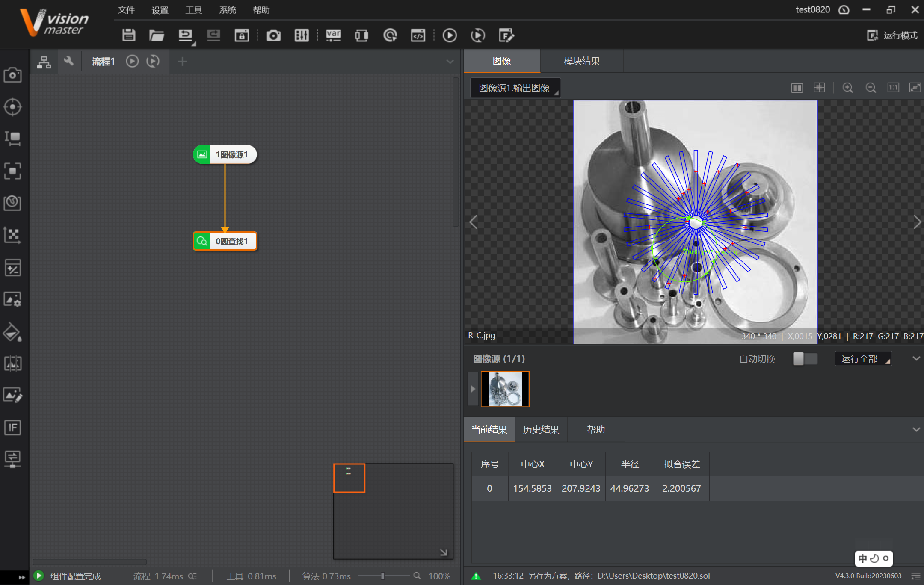Open the run interface editor icon
This screenshot has height=585, width=924.
point(506,35)
